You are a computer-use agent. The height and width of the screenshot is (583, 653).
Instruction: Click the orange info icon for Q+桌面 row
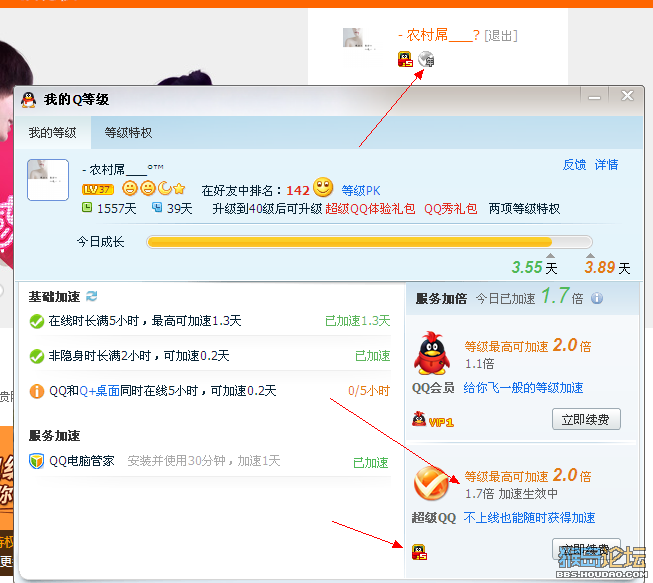coord(37,391)
